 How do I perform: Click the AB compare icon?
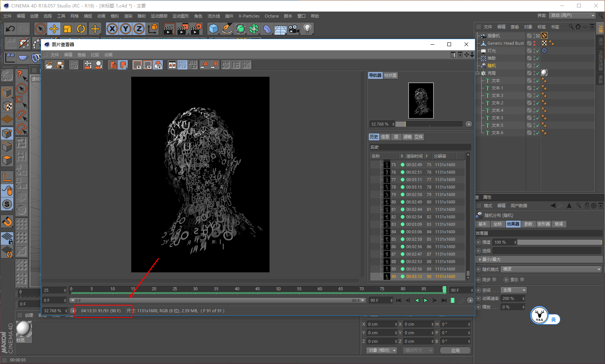[x=172, y=65]
